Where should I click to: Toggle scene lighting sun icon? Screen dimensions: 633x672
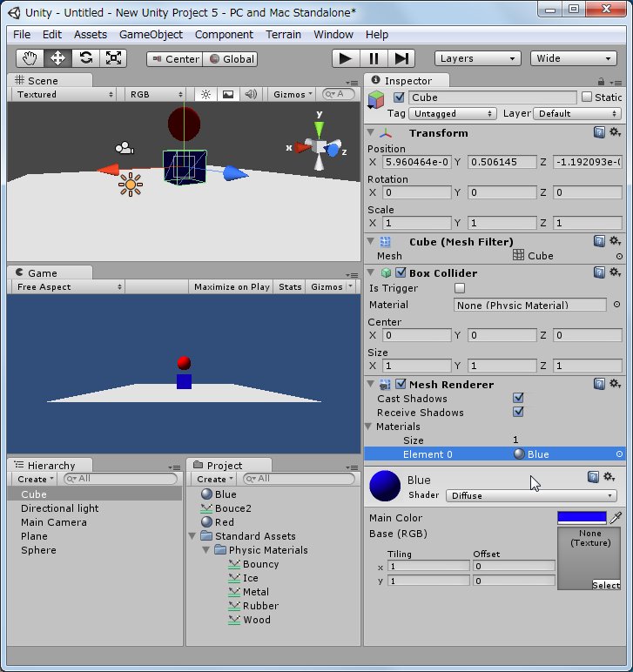click(x=206, y=94)
